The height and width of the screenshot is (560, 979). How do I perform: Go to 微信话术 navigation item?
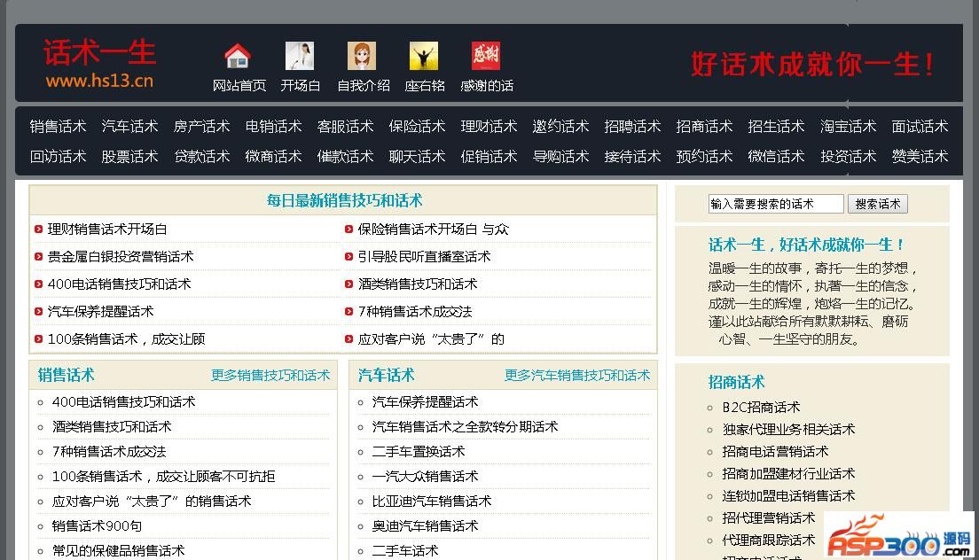click(776, 157)
